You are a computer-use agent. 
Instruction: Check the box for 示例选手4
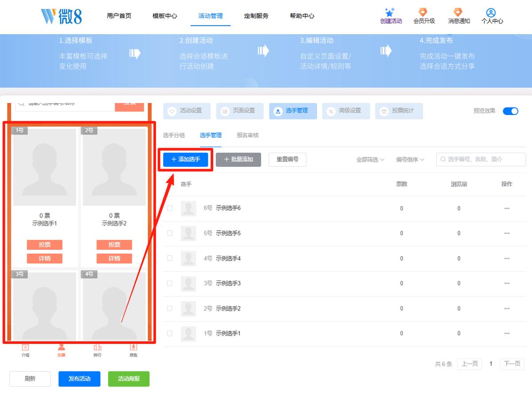pyautogui.click(x=169, y=258)
